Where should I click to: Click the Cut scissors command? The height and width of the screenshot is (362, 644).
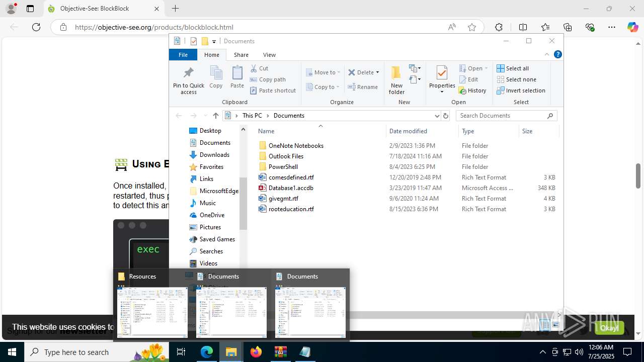[259, 68]
